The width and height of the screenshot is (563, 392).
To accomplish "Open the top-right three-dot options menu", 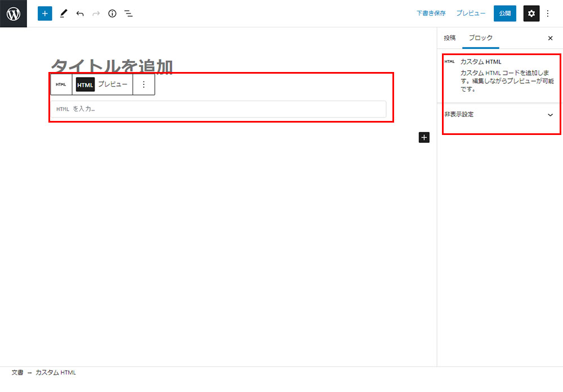I will [x=548, y=13].
